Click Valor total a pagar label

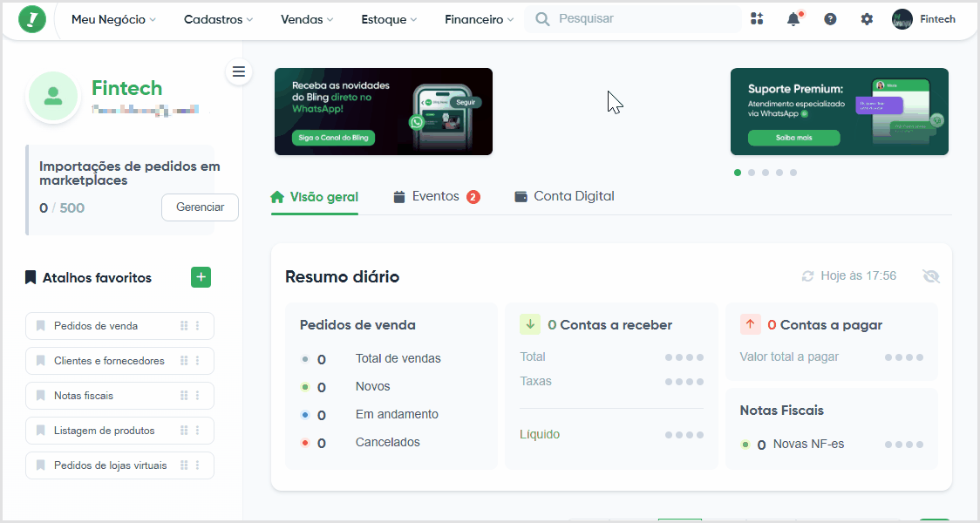(x=789, y=357)
